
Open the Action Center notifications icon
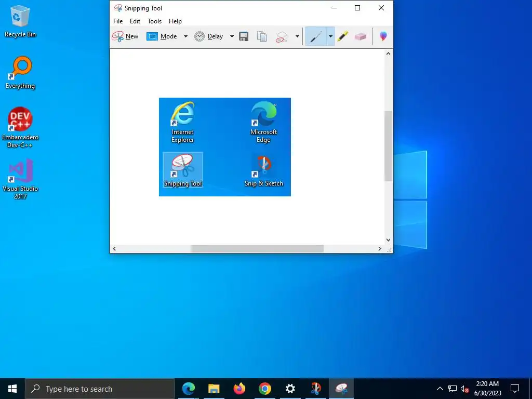(515, 389)
